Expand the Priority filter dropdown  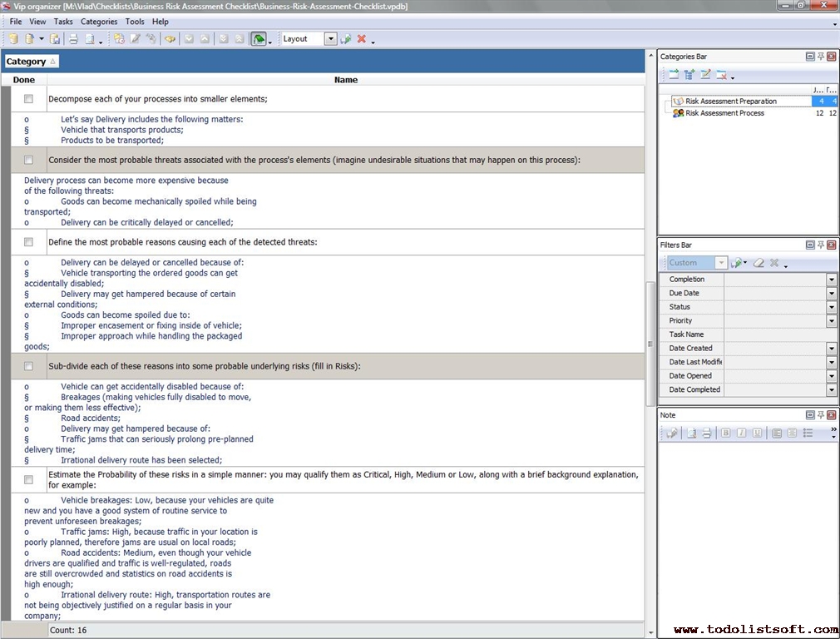pyautogui.click(x=831, y=321)
